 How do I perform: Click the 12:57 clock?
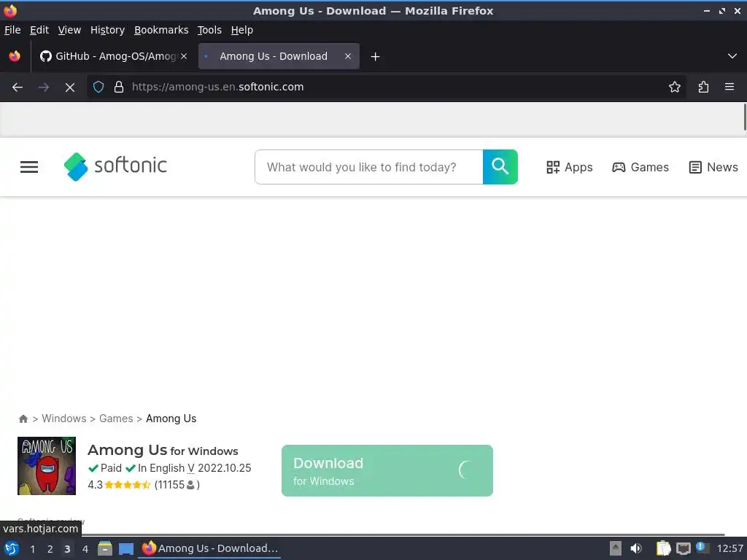pyautogui.click(x=729, y=548)
